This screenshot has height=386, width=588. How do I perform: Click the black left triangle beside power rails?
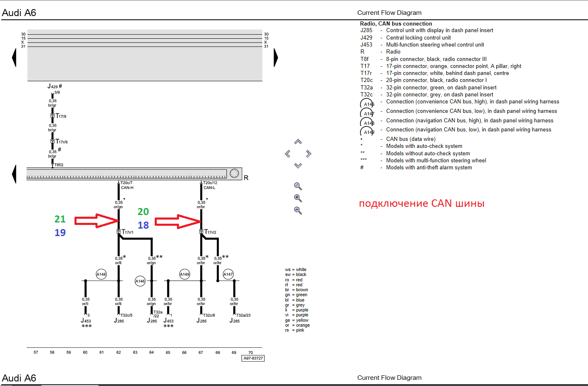[14, 57]
